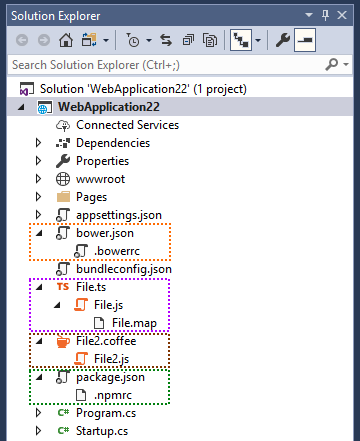Collapse the package.json node
The height and width of the screenshot is (441, 360).
tap(39, 377)
